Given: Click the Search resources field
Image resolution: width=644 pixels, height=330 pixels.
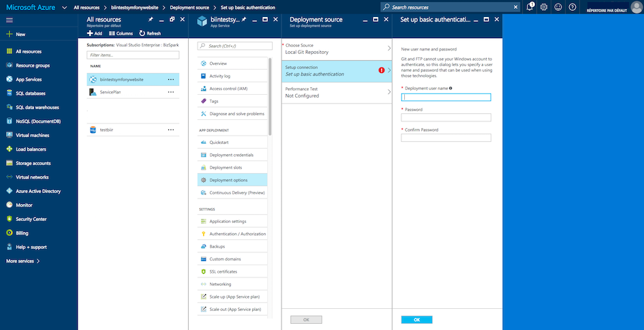Looking at the screenshot, I should [x=450, y=7].
